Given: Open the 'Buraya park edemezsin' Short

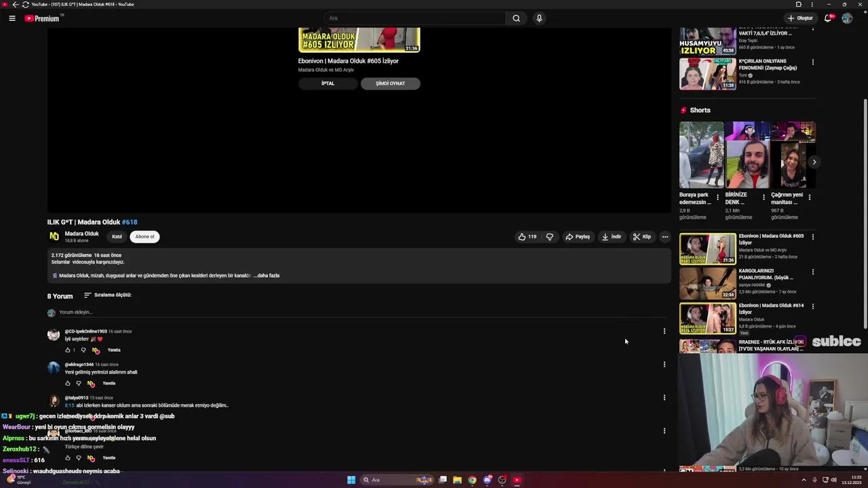Looking at the screenshot, I should pyautogui.click(x=701, y=155).
